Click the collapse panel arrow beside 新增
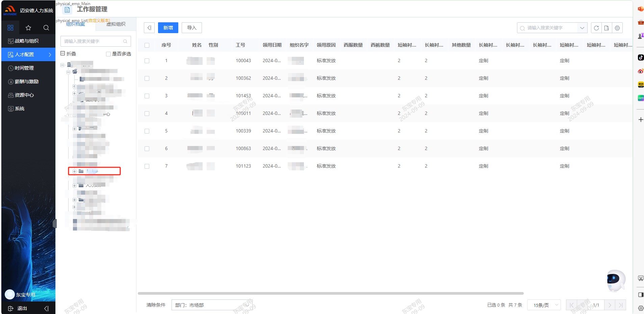The height and width of the screenshot is (314, 644). coord(149,28)
